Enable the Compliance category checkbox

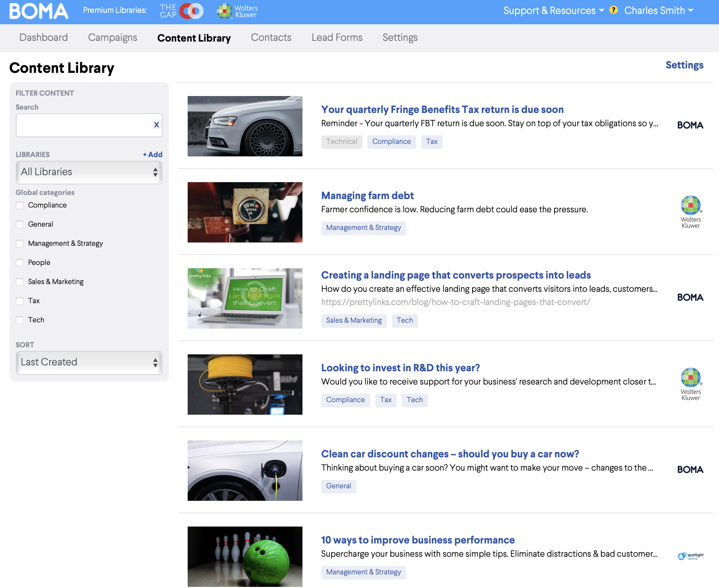[20, 205]
